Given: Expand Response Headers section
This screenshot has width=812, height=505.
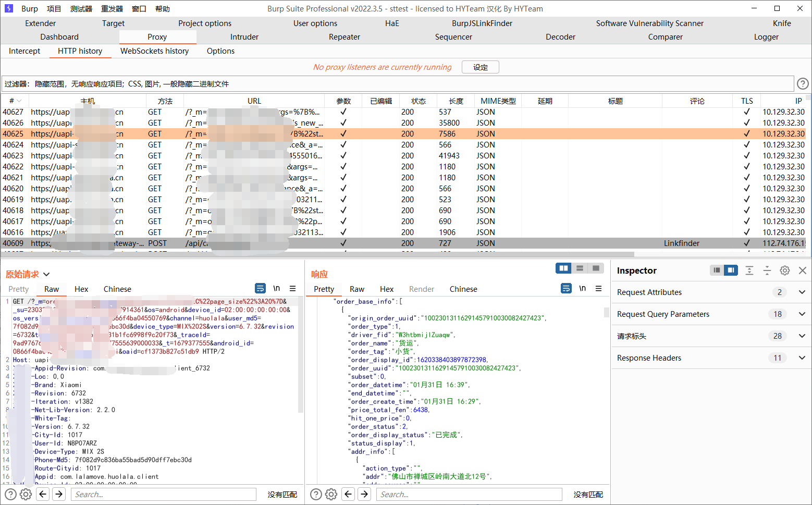Looking at the screenshot, I should tap(802, 358).
